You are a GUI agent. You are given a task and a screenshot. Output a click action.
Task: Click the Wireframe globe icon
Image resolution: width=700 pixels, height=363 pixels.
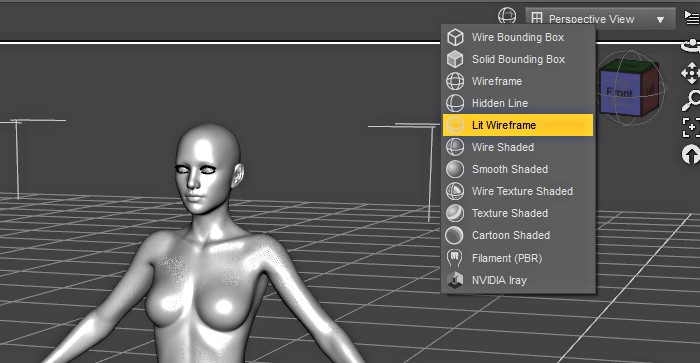[455, 81]
